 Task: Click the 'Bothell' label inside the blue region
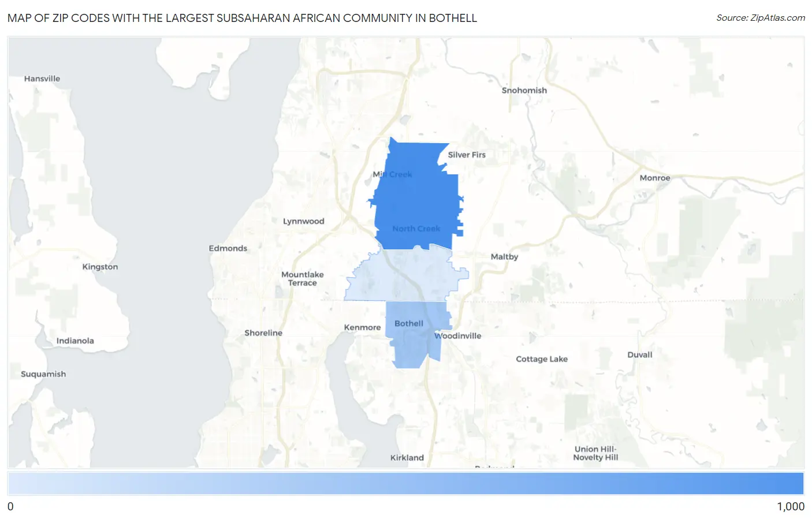pos(409,324)
